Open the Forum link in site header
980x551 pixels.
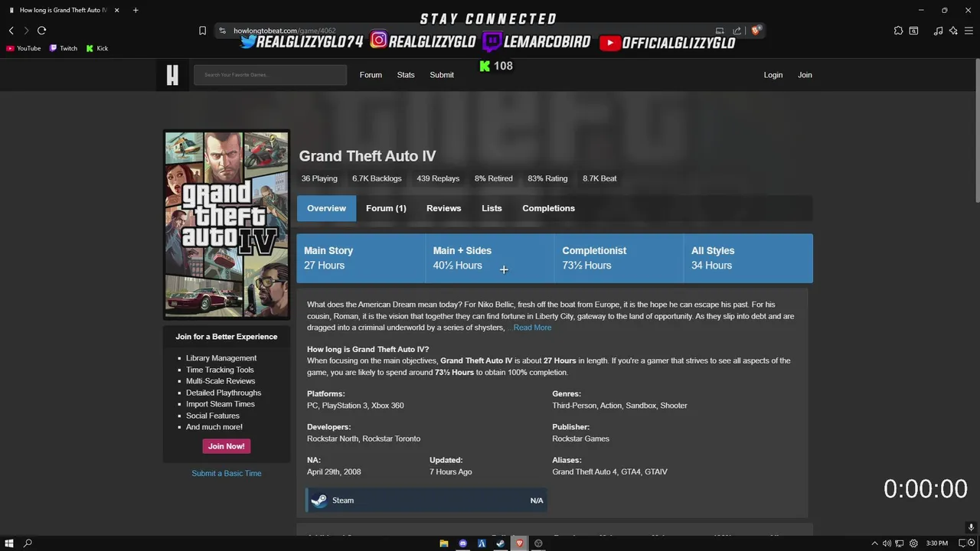pyautogui.click(x=371, y=75)
